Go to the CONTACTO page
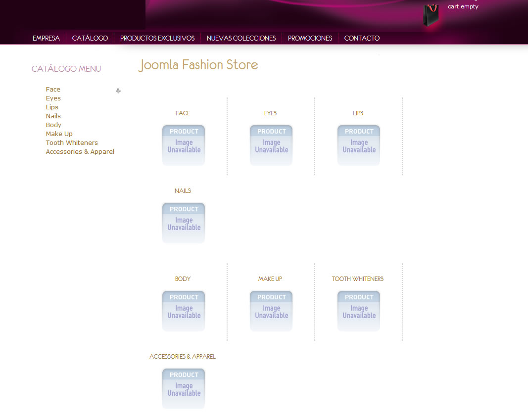Screen dimensions: 528x420 coord(362,38)
